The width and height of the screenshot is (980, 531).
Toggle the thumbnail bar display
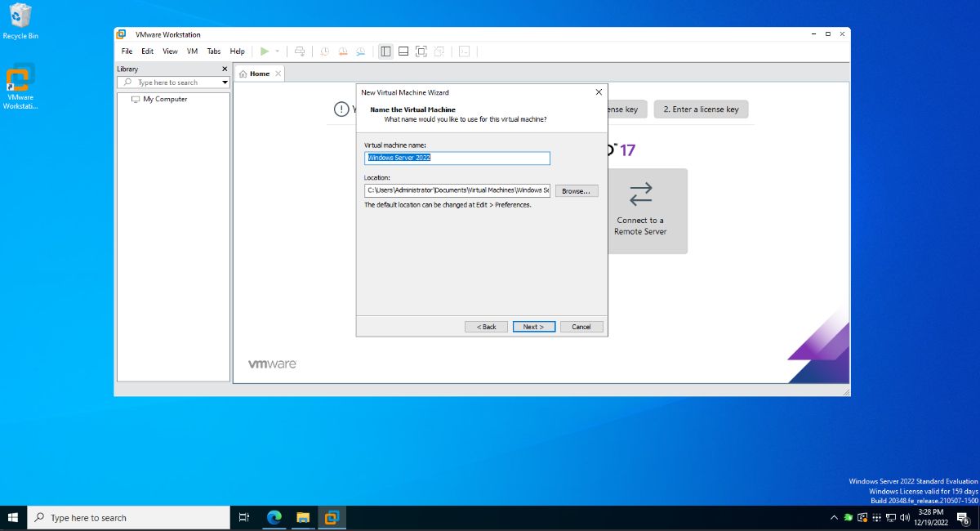(x=403, y=51)
